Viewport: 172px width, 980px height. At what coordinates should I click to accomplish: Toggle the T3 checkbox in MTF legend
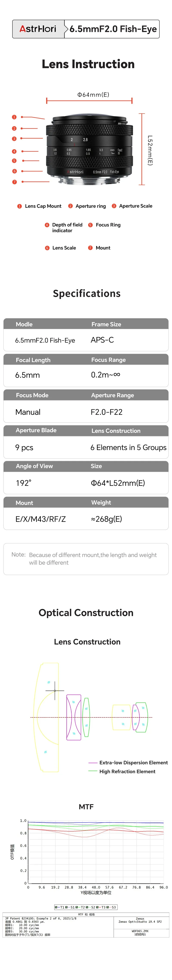tap(98, 907)
